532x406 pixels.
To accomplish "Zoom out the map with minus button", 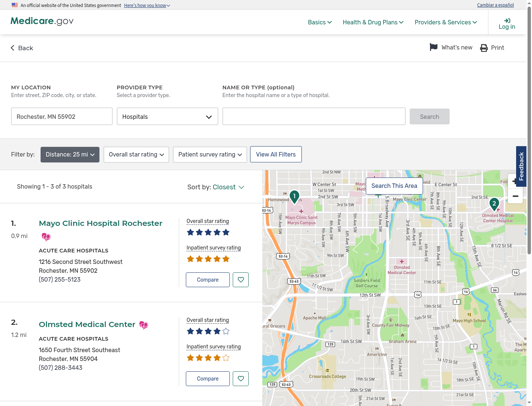I will point(515,196).
